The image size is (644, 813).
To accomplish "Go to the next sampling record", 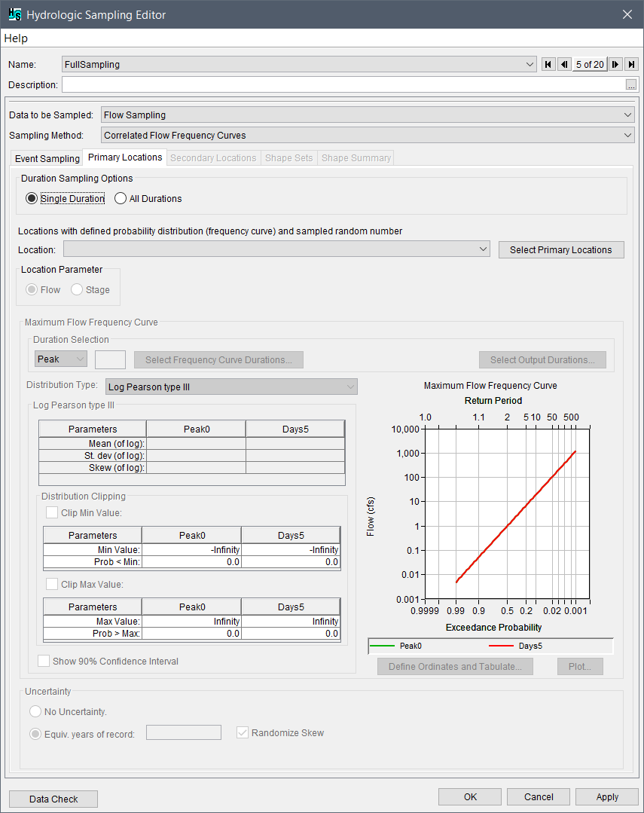I will (x=615, y=64).
